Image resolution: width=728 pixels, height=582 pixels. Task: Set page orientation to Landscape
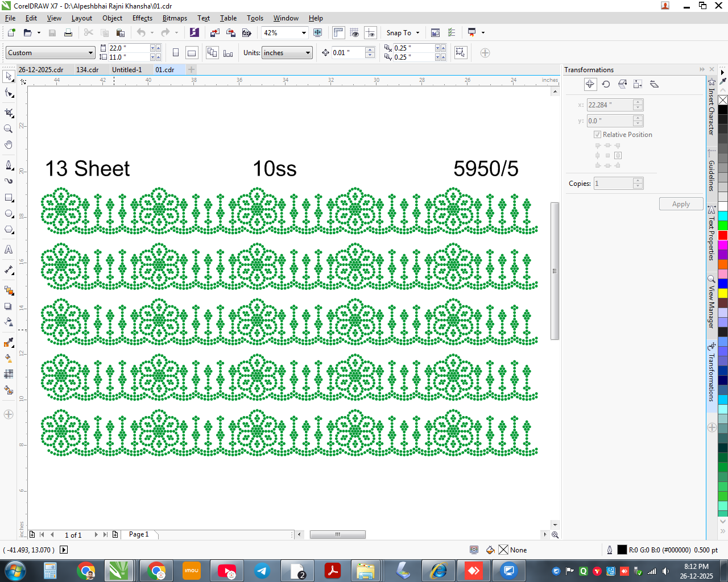click(x=192, y=53)
